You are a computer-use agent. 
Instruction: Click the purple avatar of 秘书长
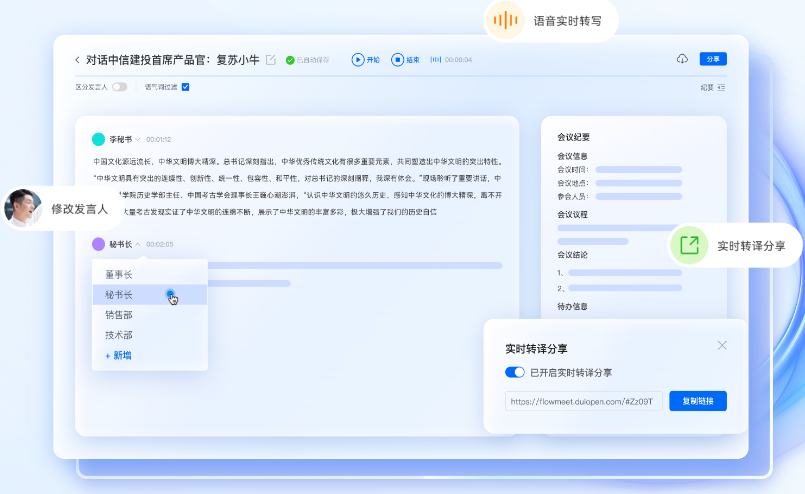click(98, 244)
